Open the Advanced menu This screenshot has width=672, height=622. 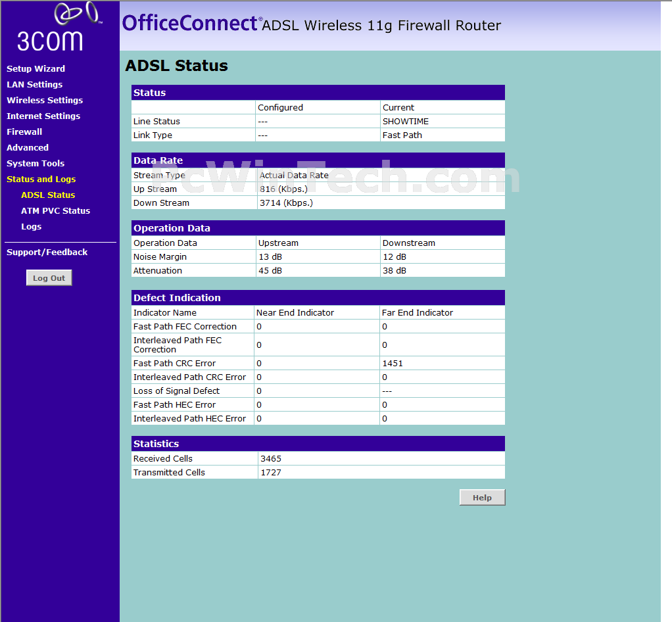(x=28, y=147)
